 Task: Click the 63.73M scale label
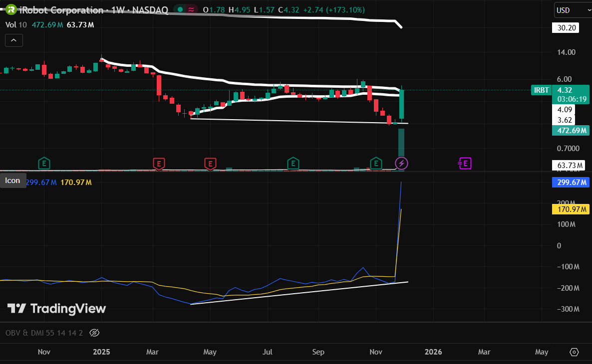point(569,165)
